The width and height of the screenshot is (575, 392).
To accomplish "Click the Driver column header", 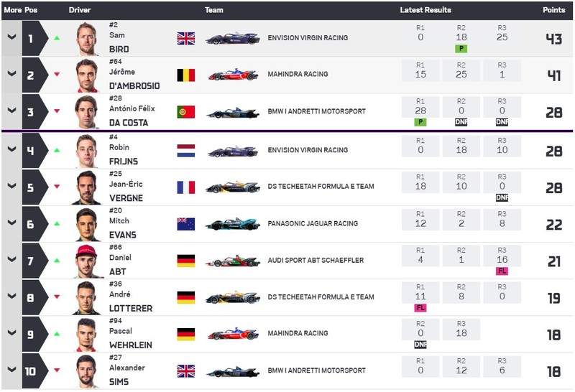I will (x=80, y=10).
